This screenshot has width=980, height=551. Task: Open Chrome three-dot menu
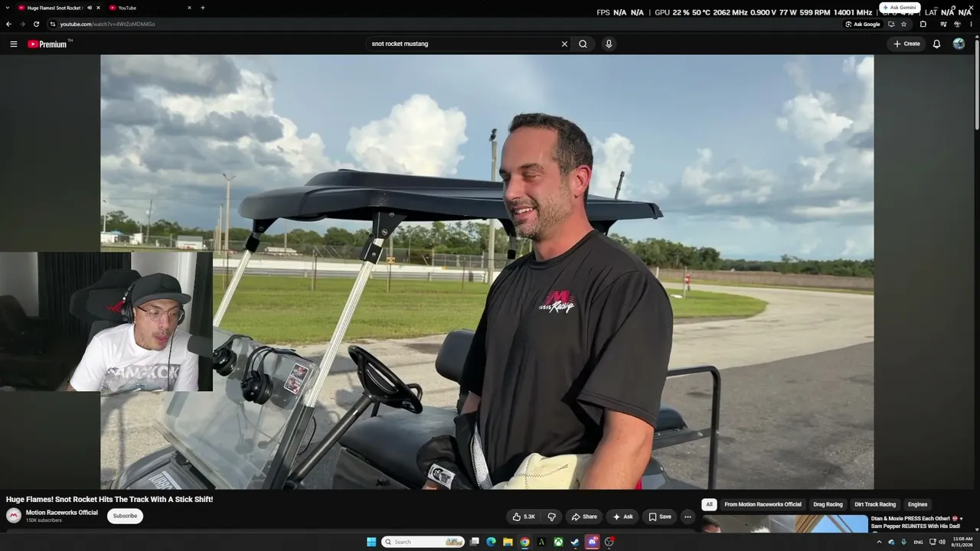[972, 24]
